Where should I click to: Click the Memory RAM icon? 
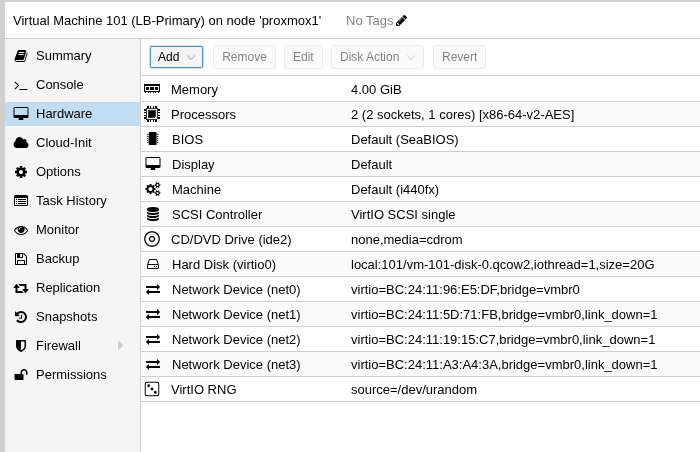point(152,89)
